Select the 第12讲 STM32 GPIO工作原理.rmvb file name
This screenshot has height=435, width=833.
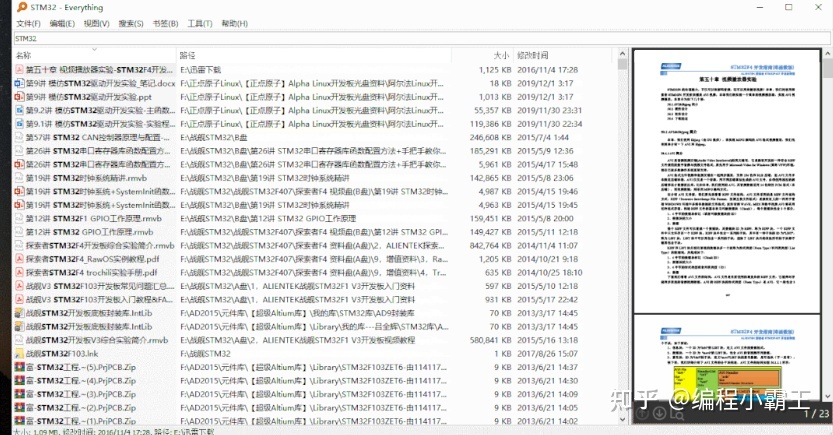pos(90,232)
